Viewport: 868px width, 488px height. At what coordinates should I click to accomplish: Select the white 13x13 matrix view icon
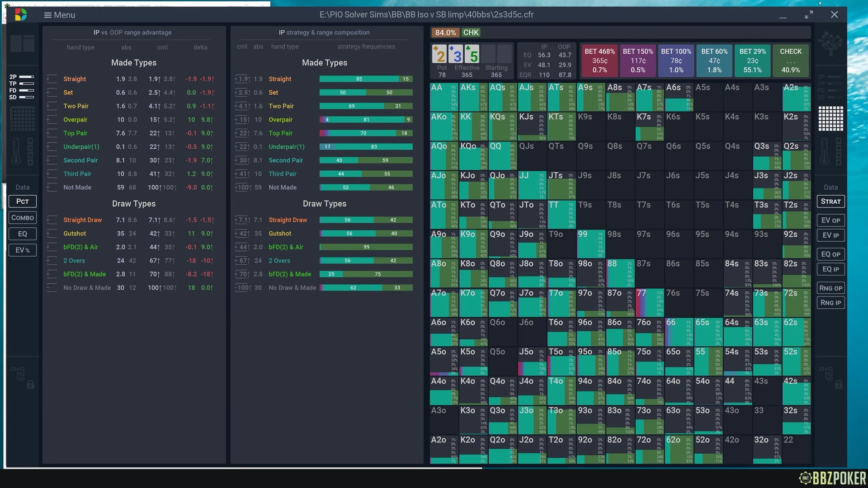830,119
